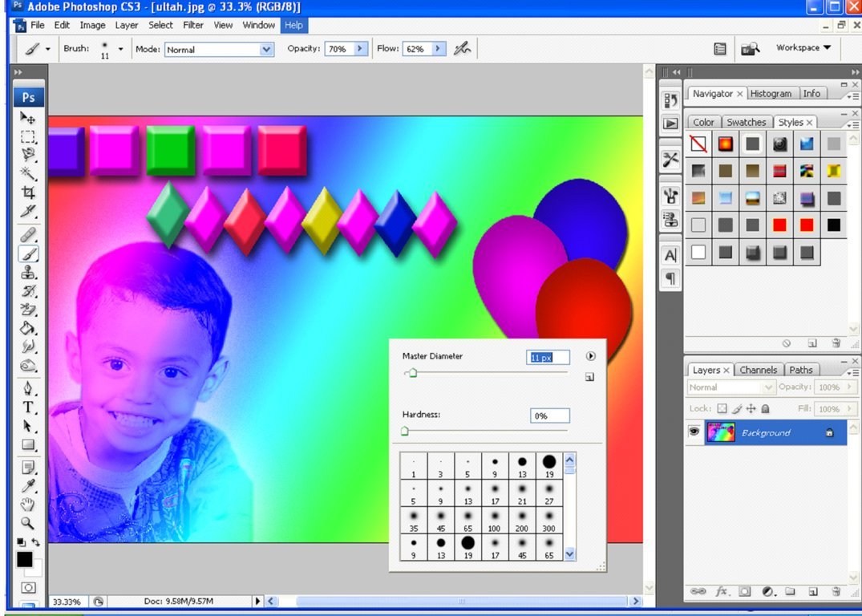Switch to the Channels tab

[758, 370]
